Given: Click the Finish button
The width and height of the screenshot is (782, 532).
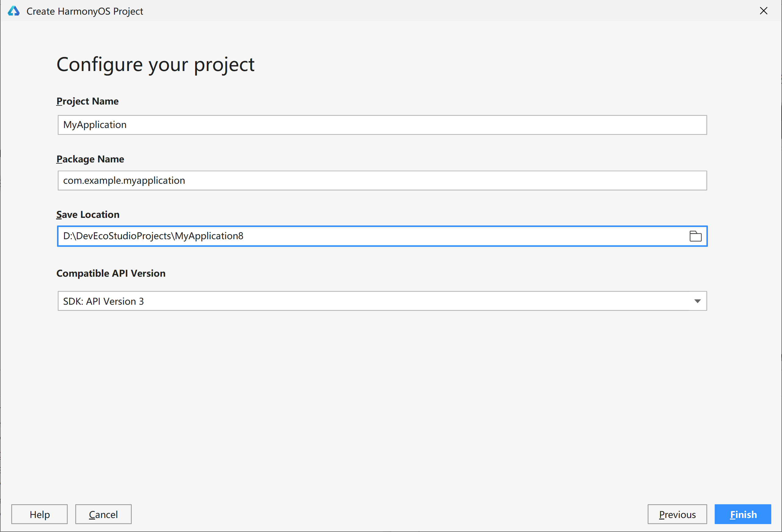Looking at the screenshot, I should (743, 514).
